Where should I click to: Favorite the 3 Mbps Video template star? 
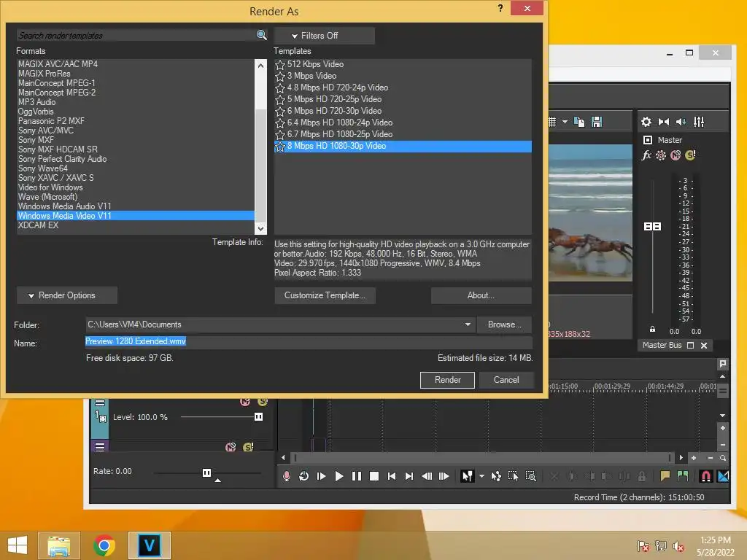click(x=280, y=76)
